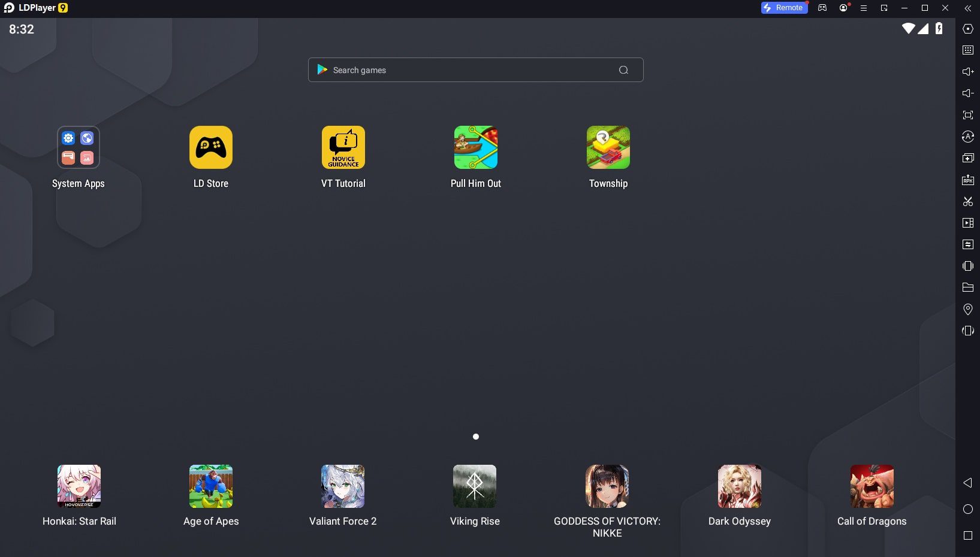Open shared folder icon in sidebar
Image resolution: width=980 pixels, height=557 pixels.
click(x=967, y=287)
